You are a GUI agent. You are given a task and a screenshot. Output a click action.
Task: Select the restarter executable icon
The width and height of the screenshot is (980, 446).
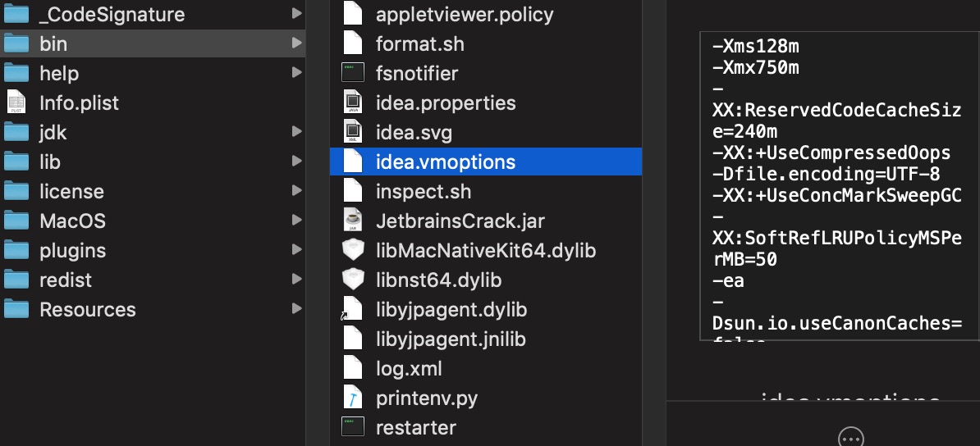pos(352,427)
